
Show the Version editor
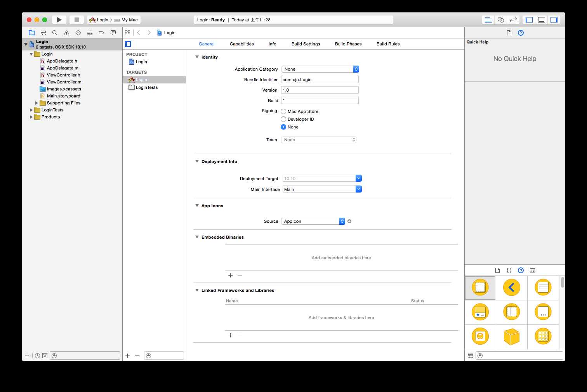[513, 20]
